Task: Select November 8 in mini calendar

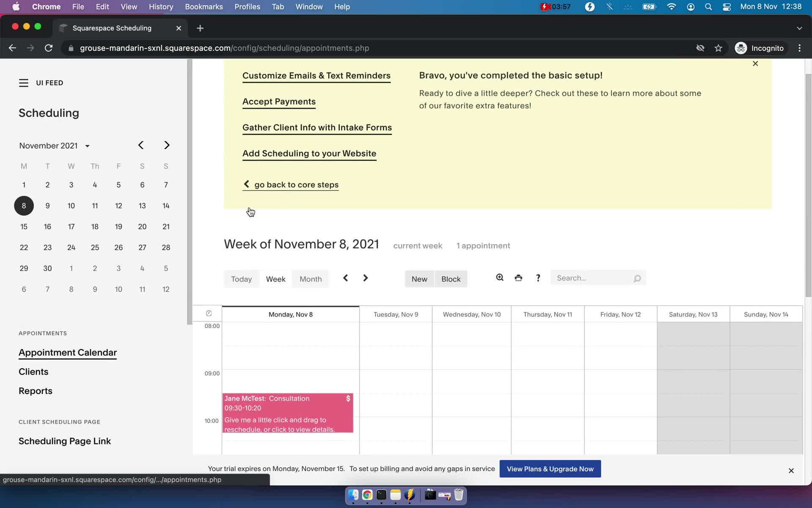Action: 24,206
